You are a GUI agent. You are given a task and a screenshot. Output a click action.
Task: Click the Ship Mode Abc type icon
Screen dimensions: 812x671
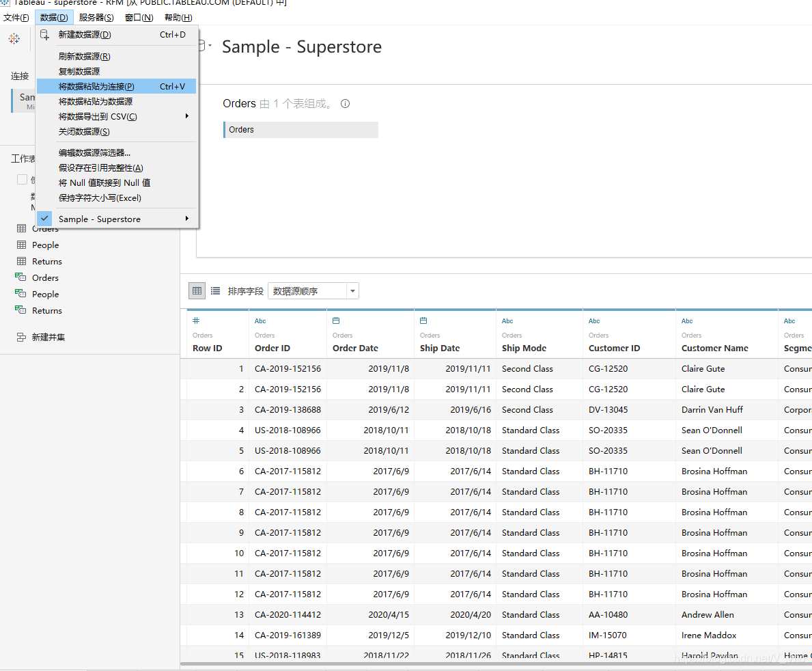507,320
